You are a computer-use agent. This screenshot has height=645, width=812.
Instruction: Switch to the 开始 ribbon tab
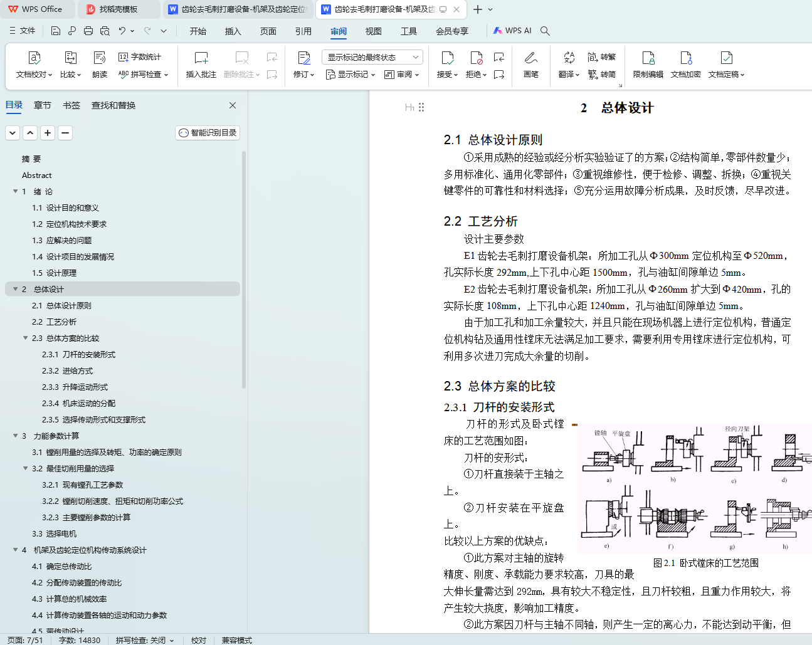pos(198,31)
